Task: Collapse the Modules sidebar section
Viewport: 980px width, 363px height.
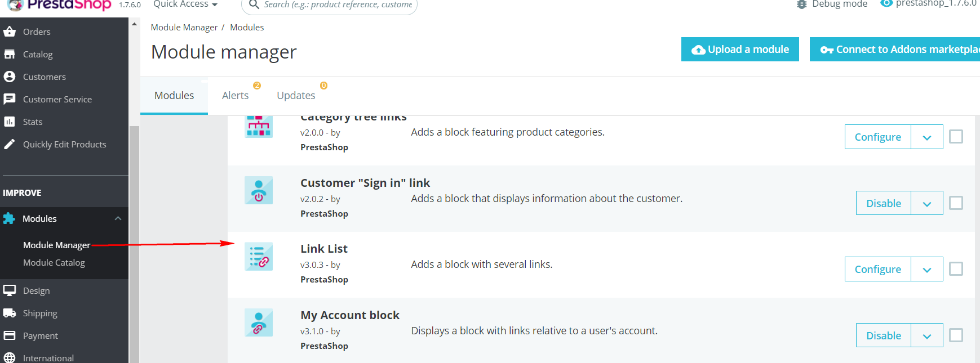Action: (118, 218)
